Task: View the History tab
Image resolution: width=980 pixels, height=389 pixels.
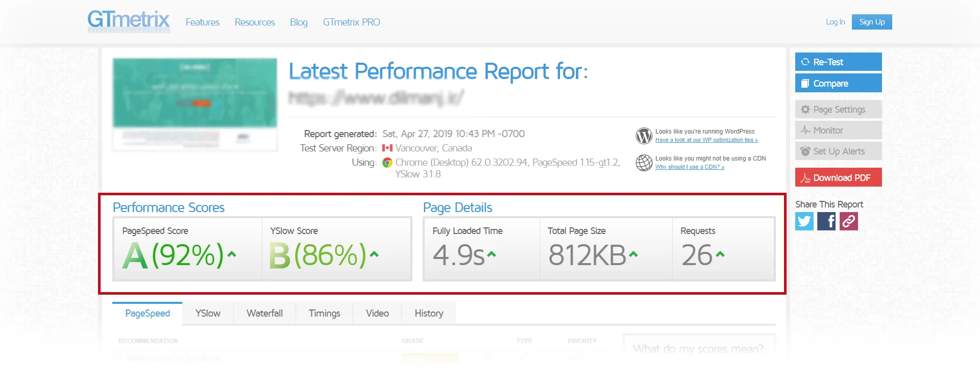Action: pos(429,314)
